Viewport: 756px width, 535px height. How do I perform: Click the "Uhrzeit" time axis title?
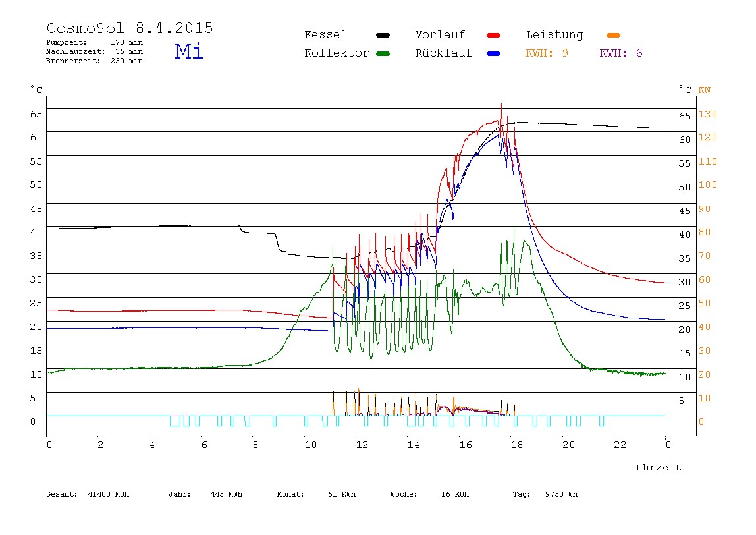659,467
